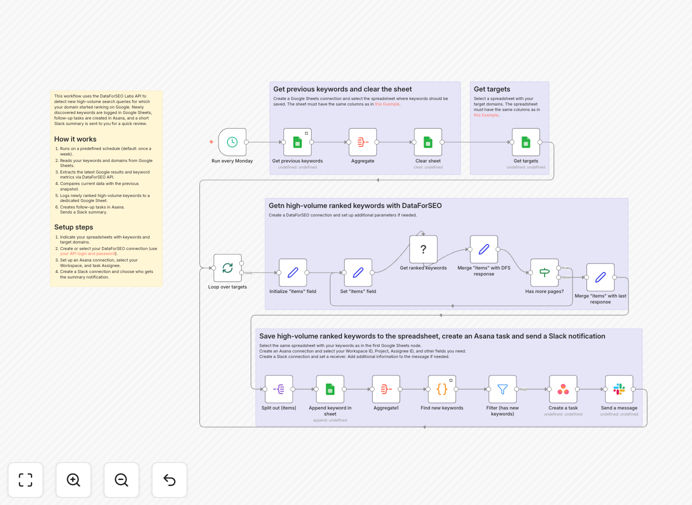
Task: Open the Get previous keywords Sheets node
Action: point(297,142)
